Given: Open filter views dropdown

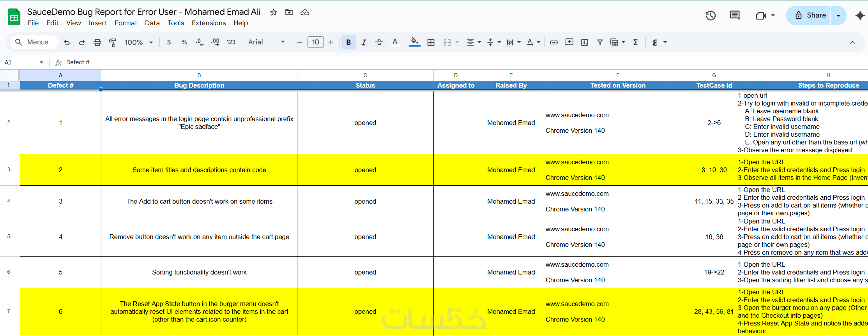Looking at the screenshot, I should click(618, 42).
